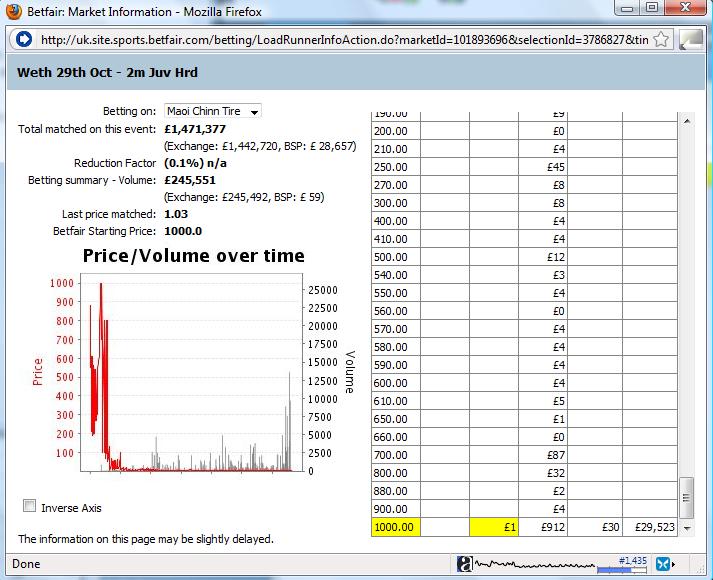Click the Alexa 'a' icon in status bar
This screenshot has width=713, height=580.
point(465,564)
